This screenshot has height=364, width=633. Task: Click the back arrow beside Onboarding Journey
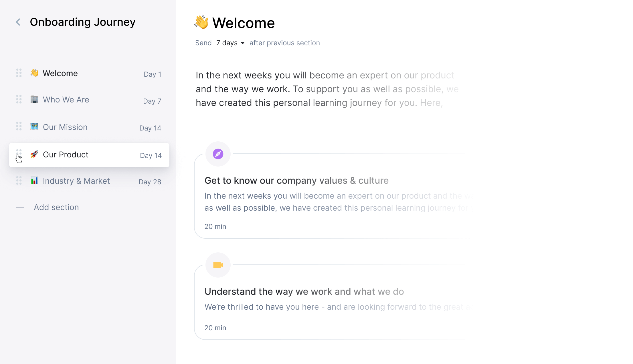[x=18, y=22]
